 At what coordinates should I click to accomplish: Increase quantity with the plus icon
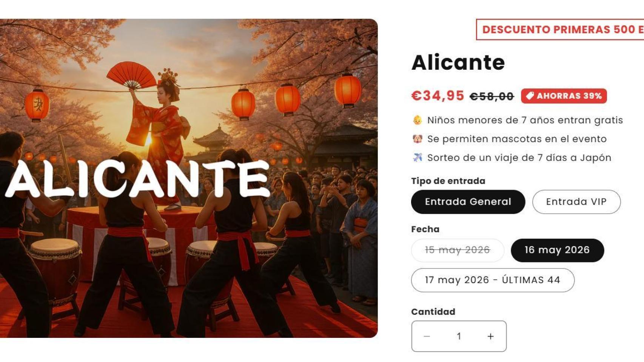[x=490, y=336]
